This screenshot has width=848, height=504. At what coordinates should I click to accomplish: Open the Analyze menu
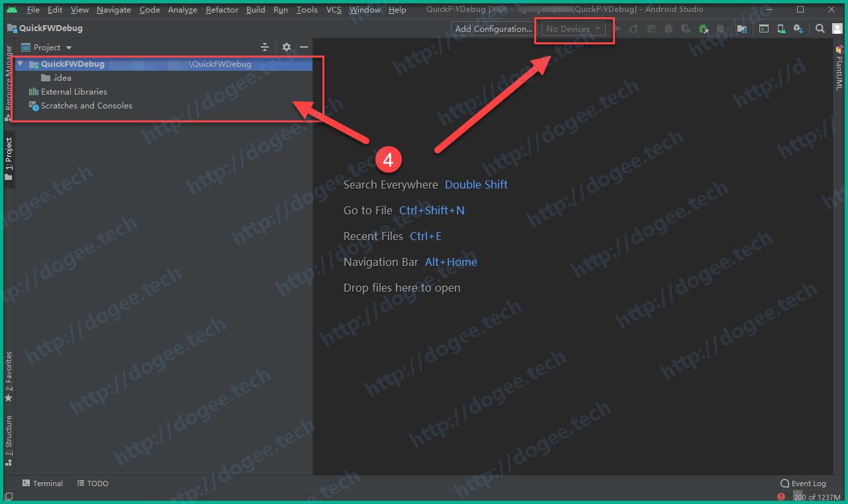(183, 10)
